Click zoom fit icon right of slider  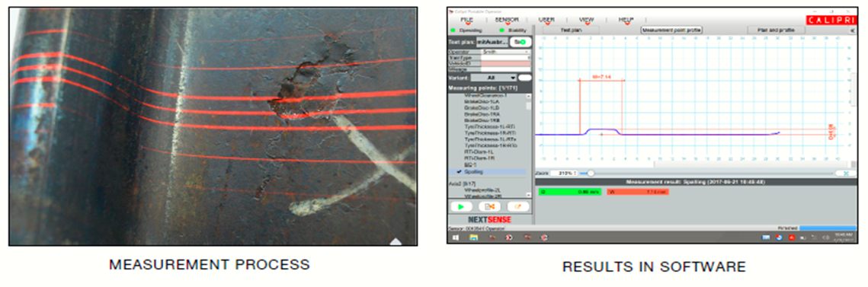[x=845, y=173]
